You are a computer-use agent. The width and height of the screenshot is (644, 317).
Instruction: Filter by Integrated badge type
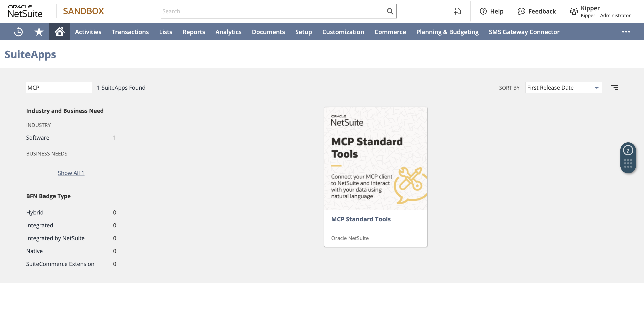(x=39, y=225)
